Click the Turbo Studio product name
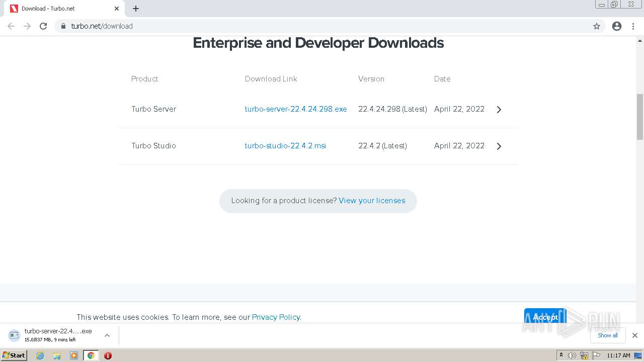This screenshot has width=644, height=362. [x=153, y=146]
